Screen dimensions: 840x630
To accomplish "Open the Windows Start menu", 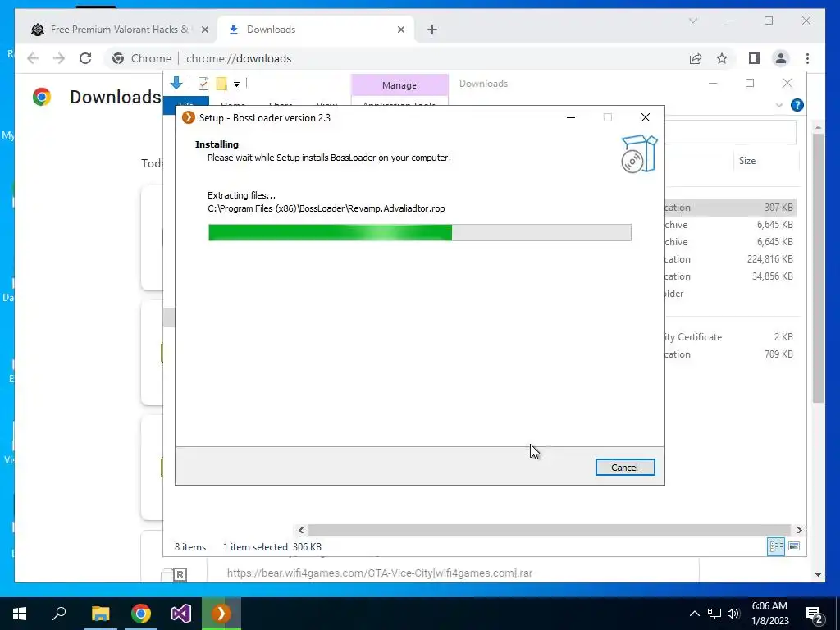I will pyautogui.click(x=20, y=614).
